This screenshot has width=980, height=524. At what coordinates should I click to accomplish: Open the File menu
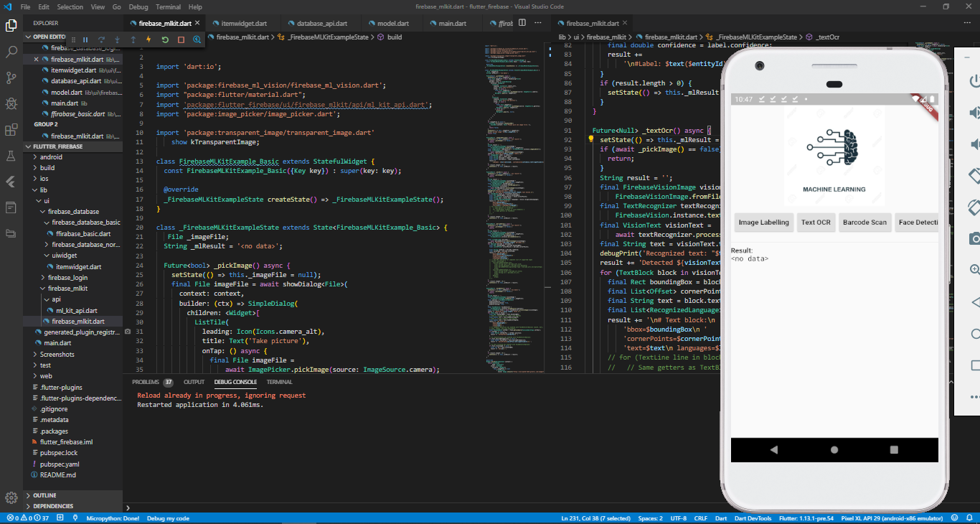(25, 7)
